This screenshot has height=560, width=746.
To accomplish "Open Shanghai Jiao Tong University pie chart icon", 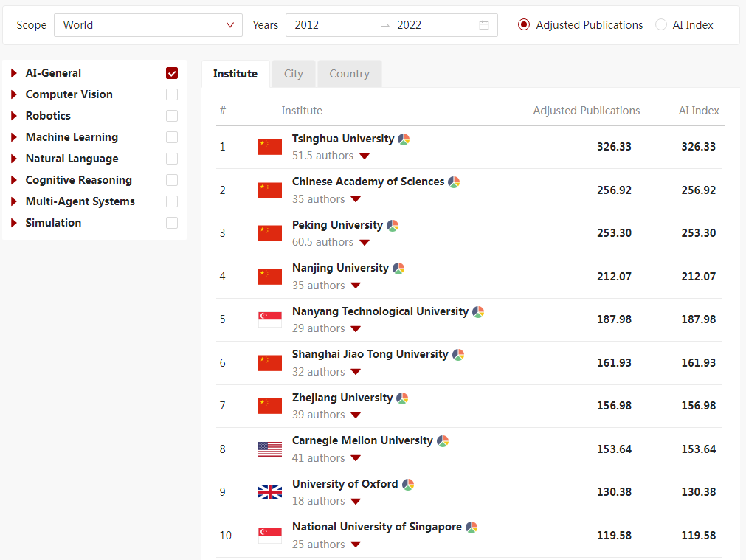I will coord(458,355).
